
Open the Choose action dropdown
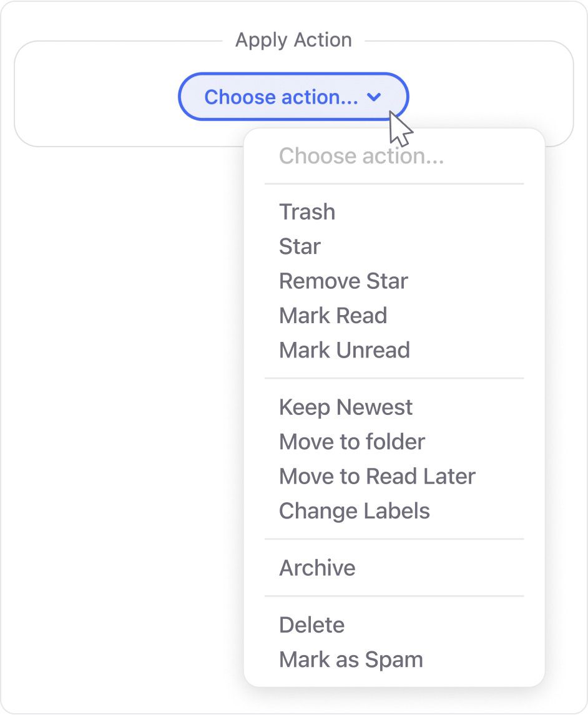pyautogui.click(x=293, y=97)
